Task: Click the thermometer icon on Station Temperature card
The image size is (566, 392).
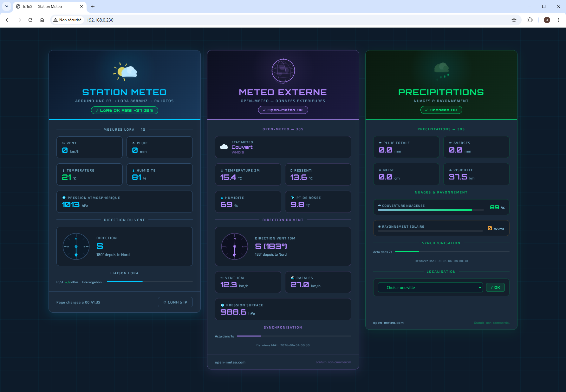Action: pyautogui.click(x=63, y=171)
